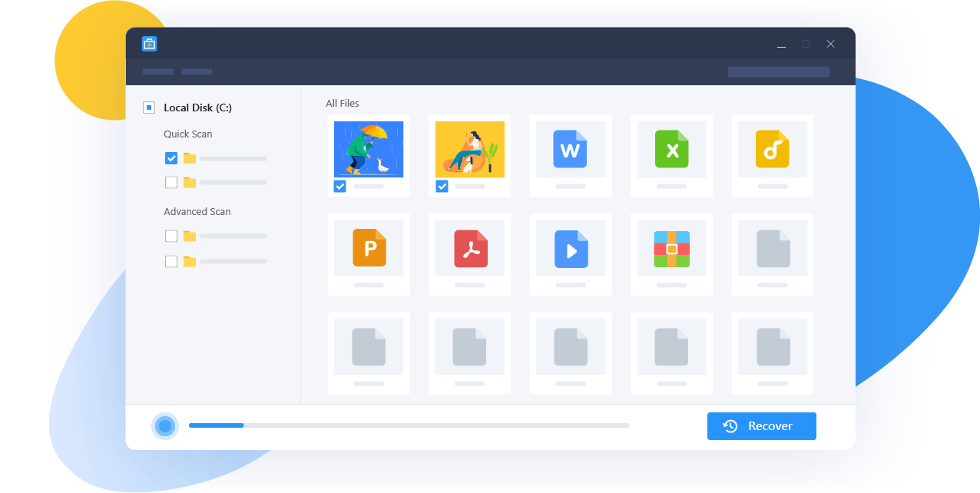Open the rainy umbrella image thumbnail
Viewport: 980px width, 493px height.
pyautogui.click(x=369, y=149)
